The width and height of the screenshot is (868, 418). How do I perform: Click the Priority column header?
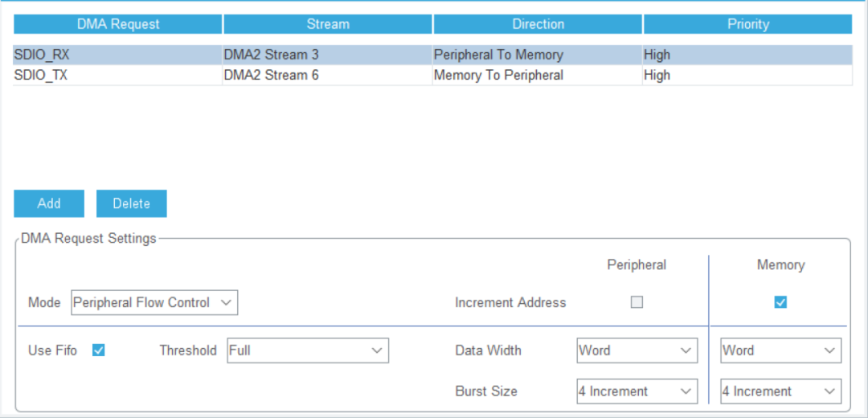click(747, 24)
